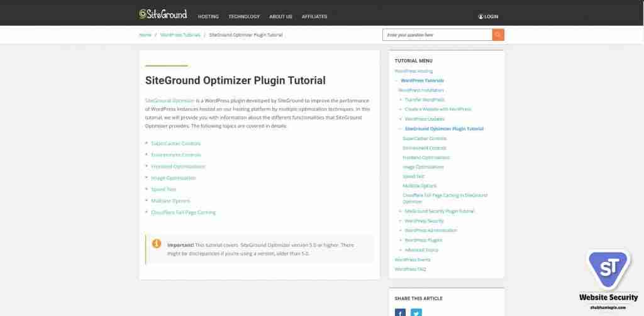The width and height of the screenshot is (644, 316).
Task: Open Environment Controls in sidebar menu
Action: point(425,148)
